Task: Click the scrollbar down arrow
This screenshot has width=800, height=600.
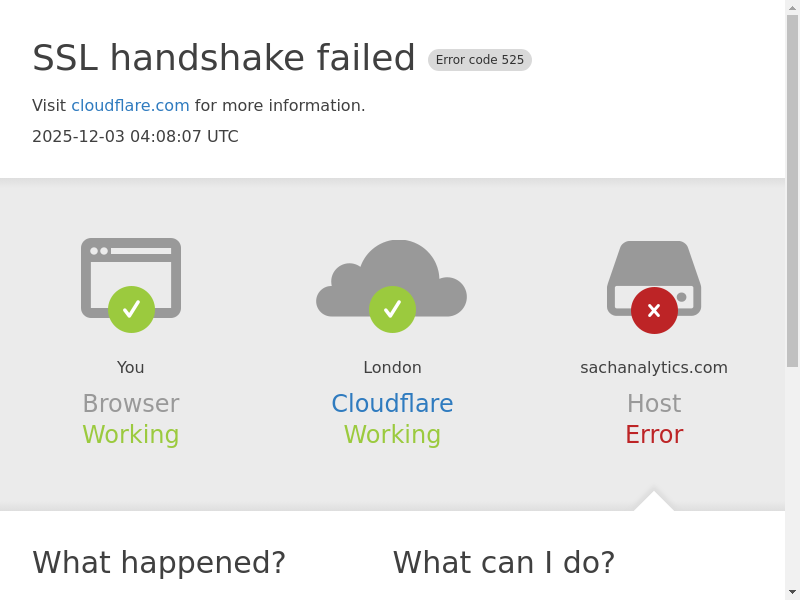Action: (x=792, y=592)
